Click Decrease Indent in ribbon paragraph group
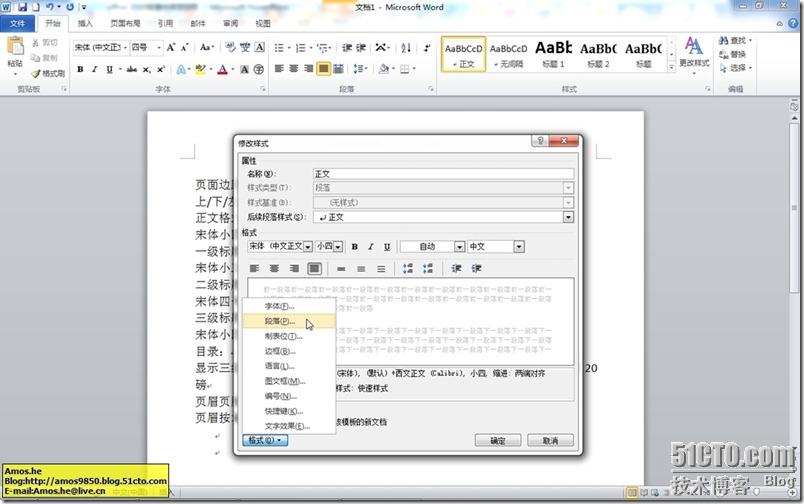 pyautogui.click(x=347, y=48)
